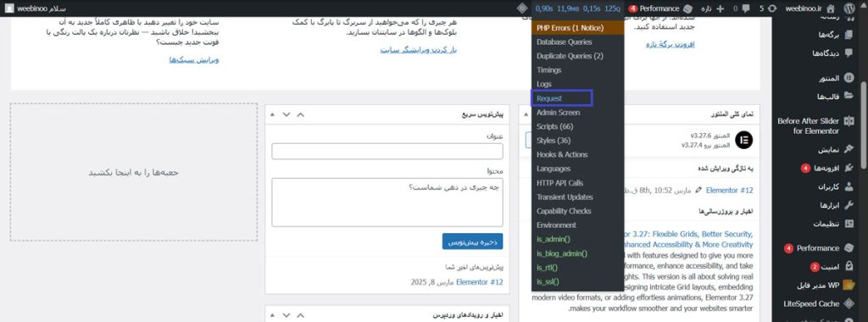Open the 'باز کردن ویرایشگر سایت' site editor link
The width and height of the screenshot is (868, 322).
418,50
